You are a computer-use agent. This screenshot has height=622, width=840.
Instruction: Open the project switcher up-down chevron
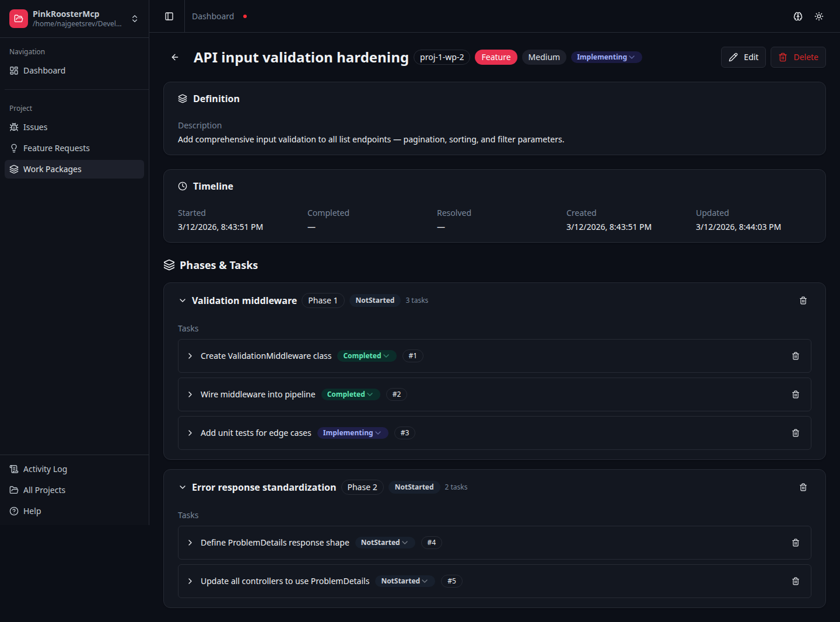point(135,19)
